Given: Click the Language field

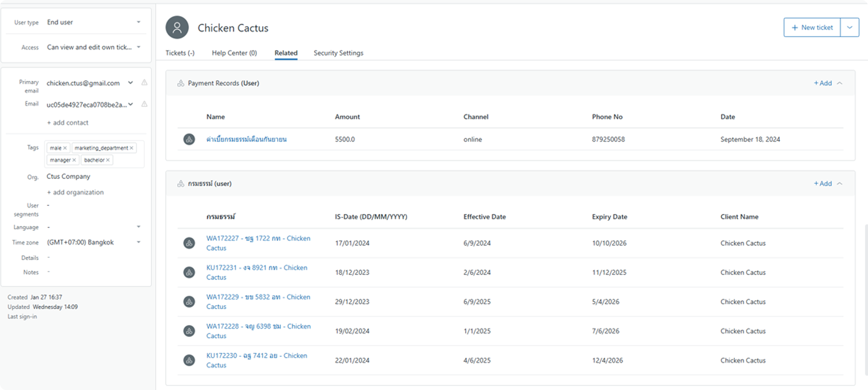Looking at the screenshot, I should point(93,227).
